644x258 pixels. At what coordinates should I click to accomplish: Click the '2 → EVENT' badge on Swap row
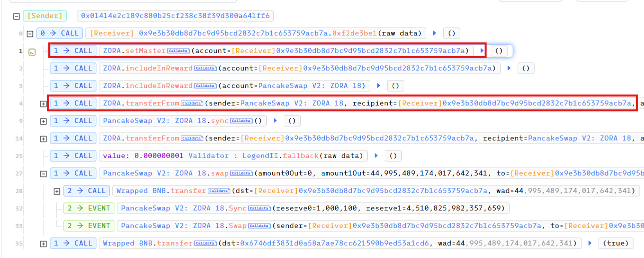pos(88,225)
